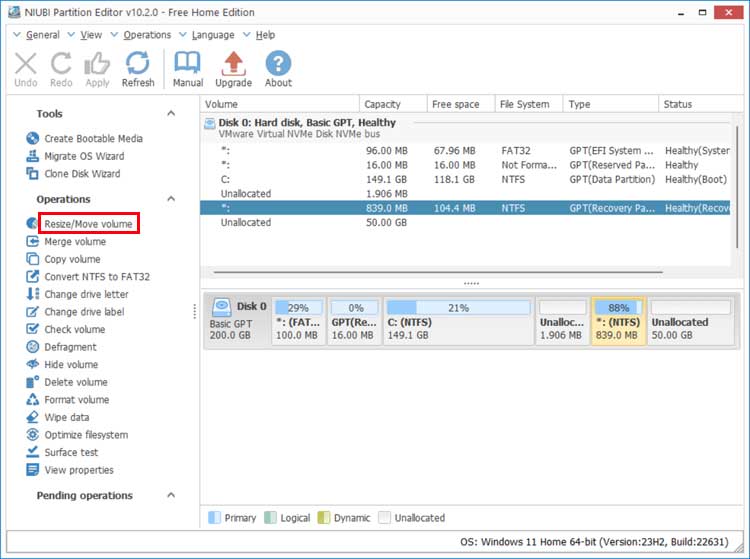Click the View properties icon
The image size is (750, 559).
(x=33, y=470)
